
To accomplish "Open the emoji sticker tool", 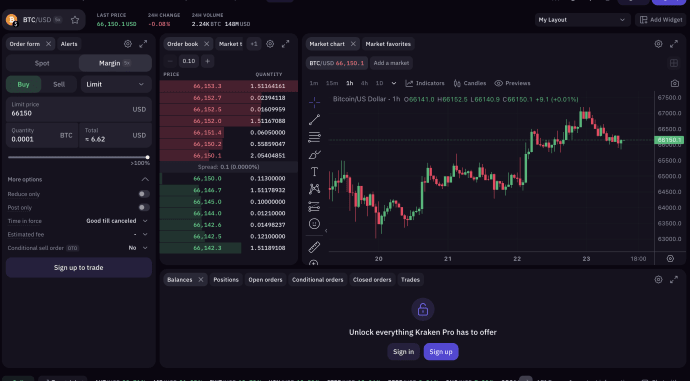I will click(314, 223).
